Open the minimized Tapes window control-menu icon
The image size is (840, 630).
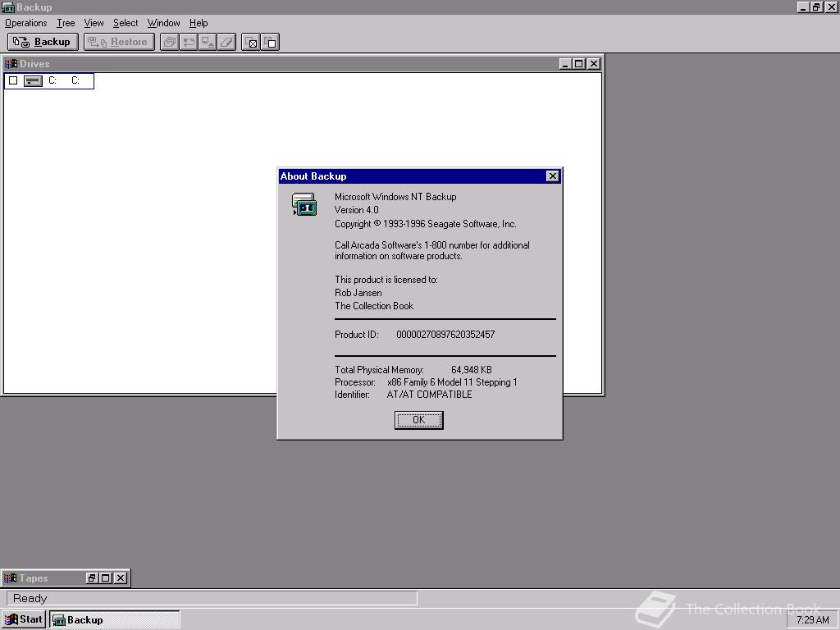10,578
